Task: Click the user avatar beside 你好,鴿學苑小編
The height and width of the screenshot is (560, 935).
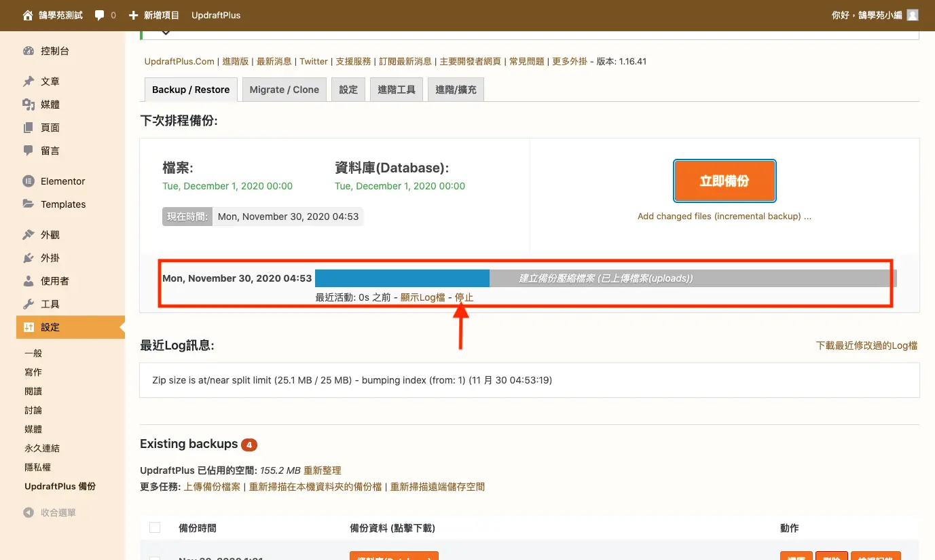Action: click(913, 15)
